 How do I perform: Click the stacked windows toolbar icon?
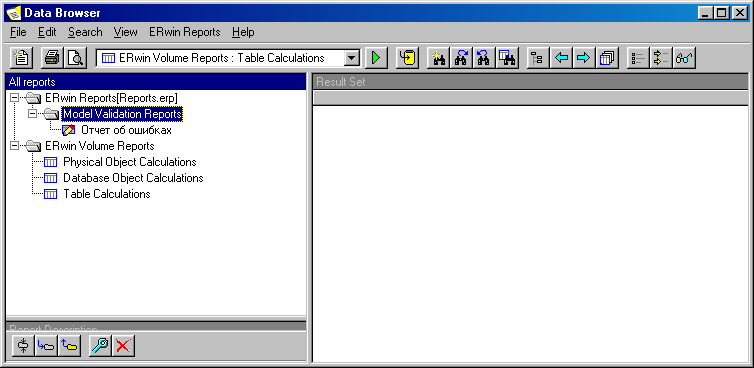607,58
